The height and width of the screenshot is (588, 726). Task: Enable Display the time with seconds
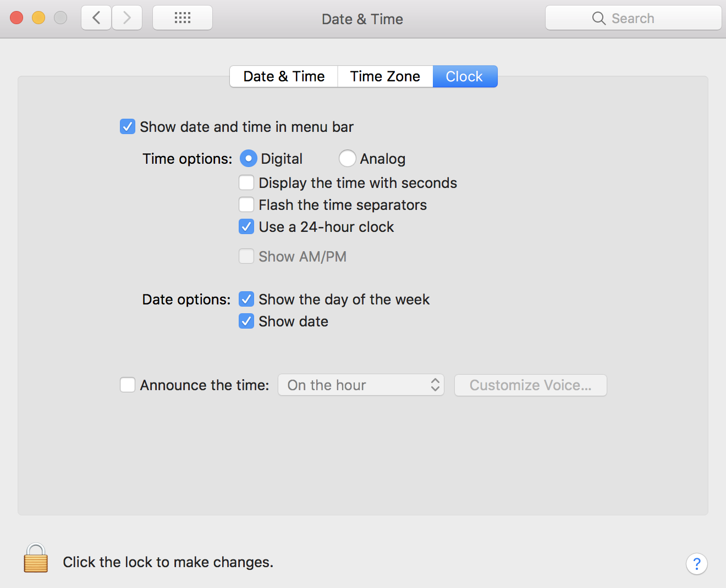tap(246, 183)
